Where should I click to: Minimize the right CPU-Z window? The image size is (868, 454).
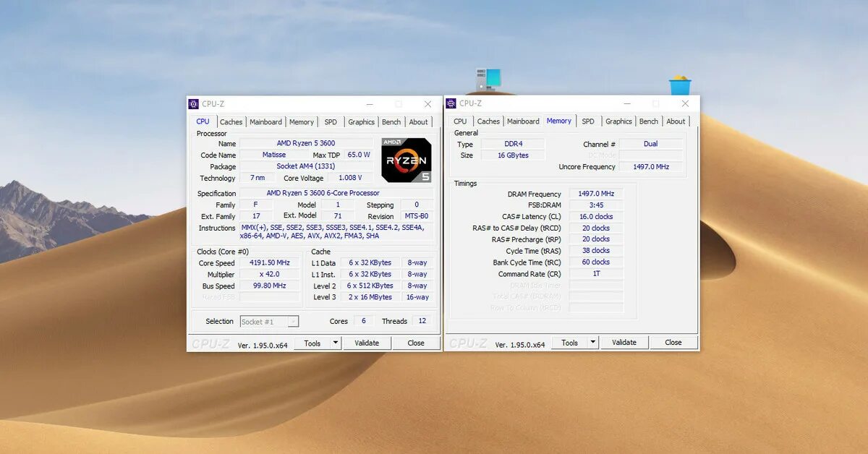[x=626, y=103]
